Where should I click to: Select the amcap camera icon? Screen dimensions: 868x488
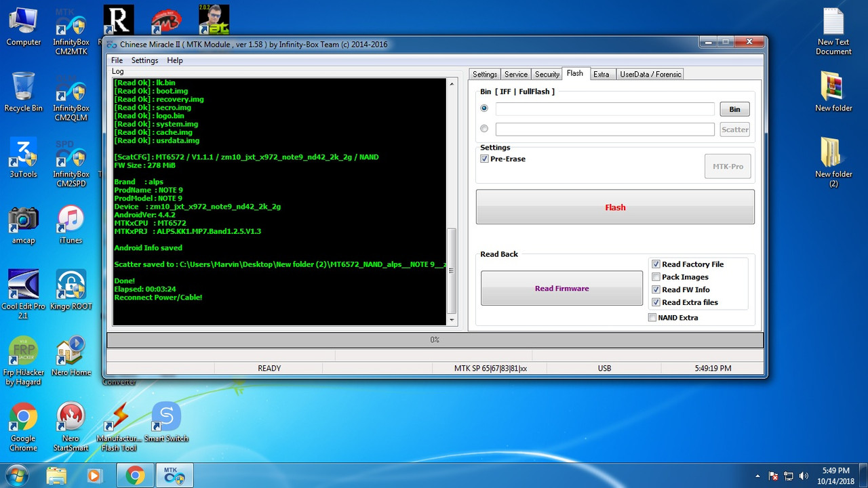(x=23, y=225)
